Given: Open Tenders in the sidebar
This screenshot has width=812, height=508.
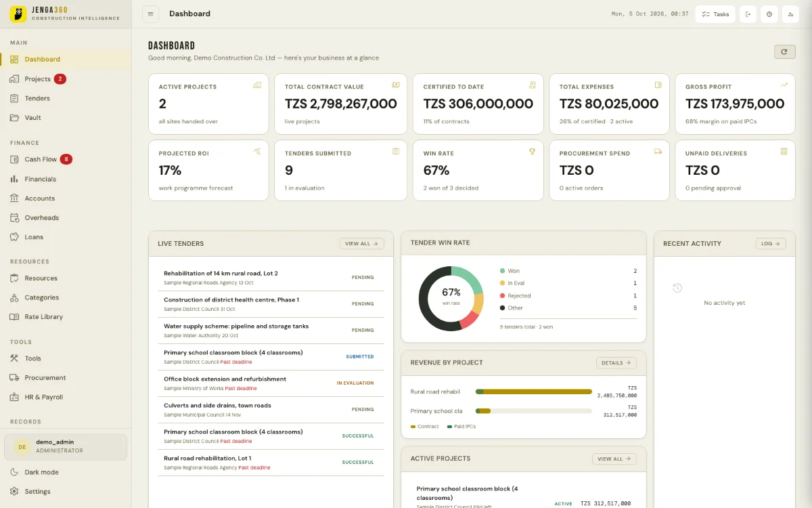Looking at the screenshot, I should (x=66, y=98).
